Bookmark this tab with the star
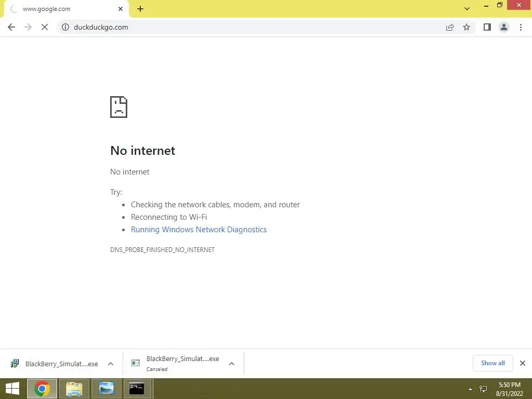This screenshot has height=399, width=532. point(467,27)
